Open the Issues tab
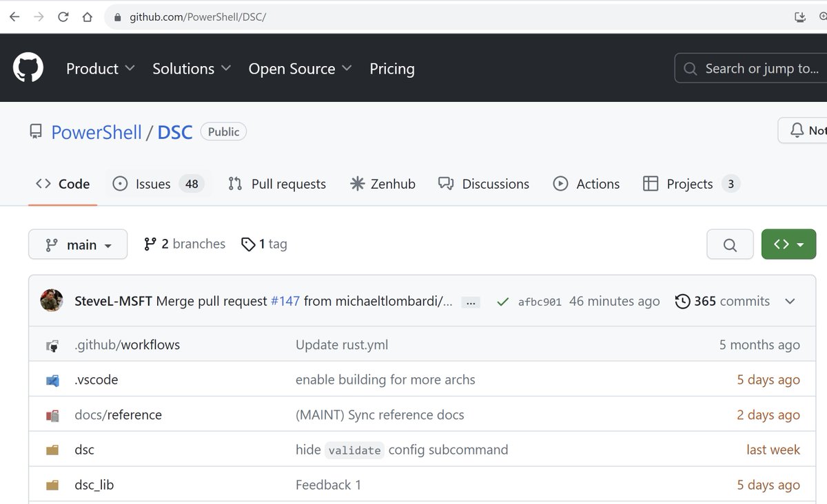The height and width of the screenshot is (504, 827). (158, 184)
